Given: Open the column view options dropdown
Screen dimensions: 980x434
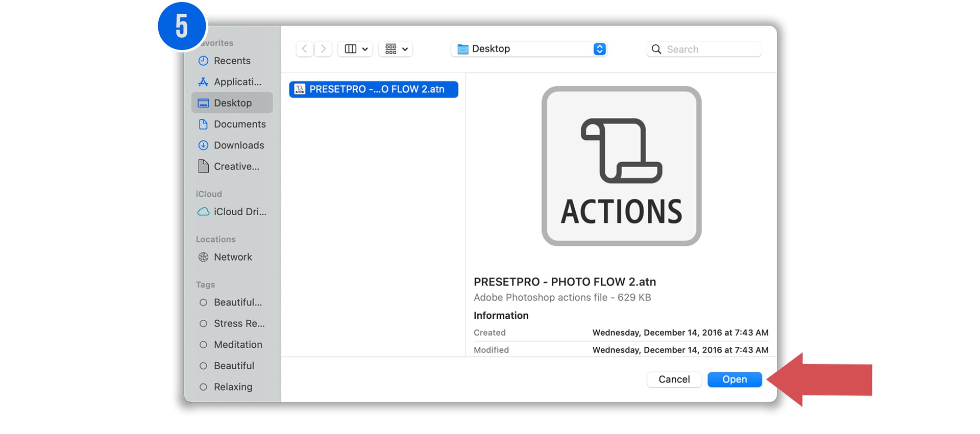Looking at the screenshot, I should tap(355, 49).
